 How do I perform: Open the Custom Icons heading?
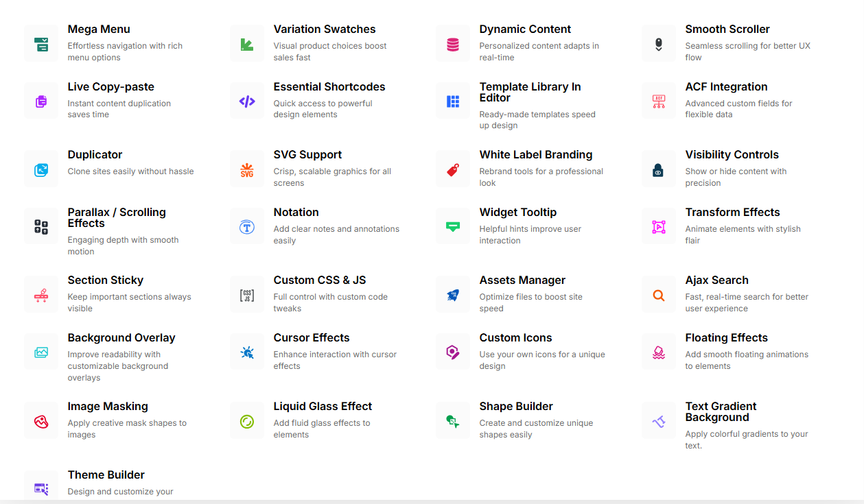[516, 338]
